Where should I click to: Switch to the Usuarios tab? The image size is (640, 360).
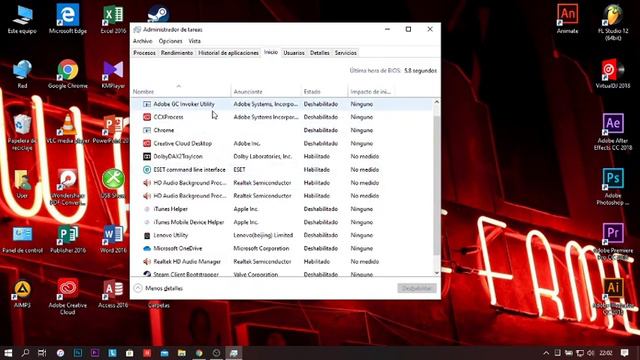(x=294, y=53)
